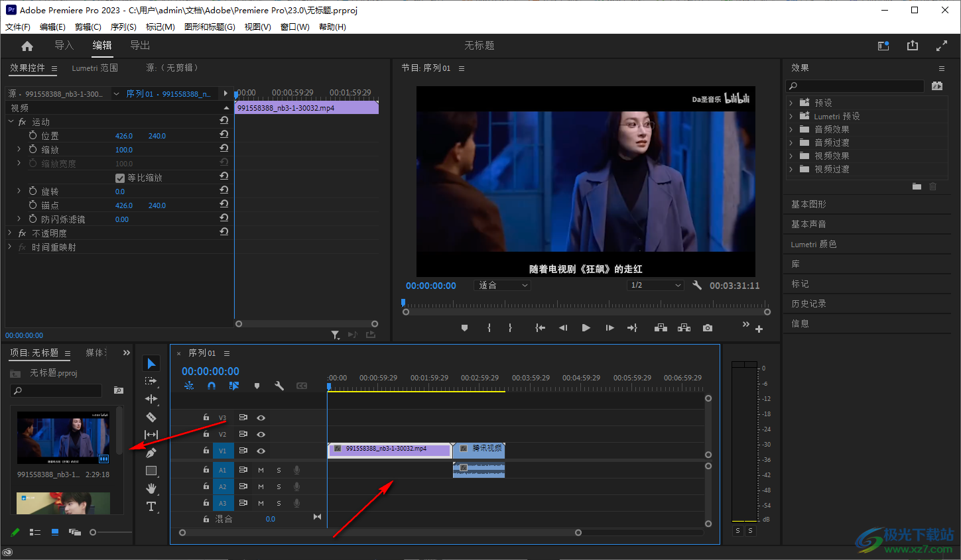The image size is (961, 560).
Task: Open the 剪辑(C) menu
Action: [x=88, y=27]
